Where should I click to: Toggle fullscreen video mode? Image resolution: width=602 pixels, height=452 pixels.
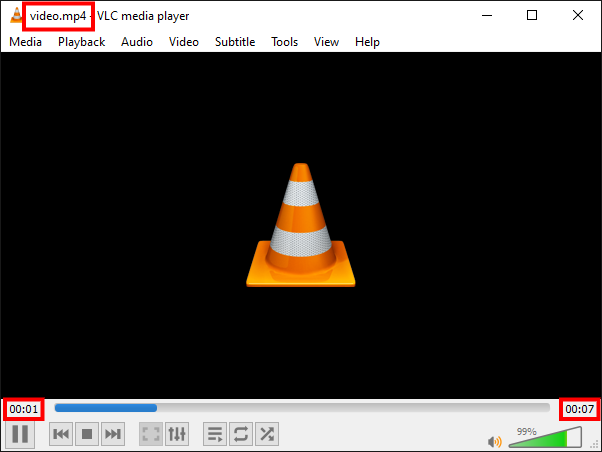(x=151, y=434)
